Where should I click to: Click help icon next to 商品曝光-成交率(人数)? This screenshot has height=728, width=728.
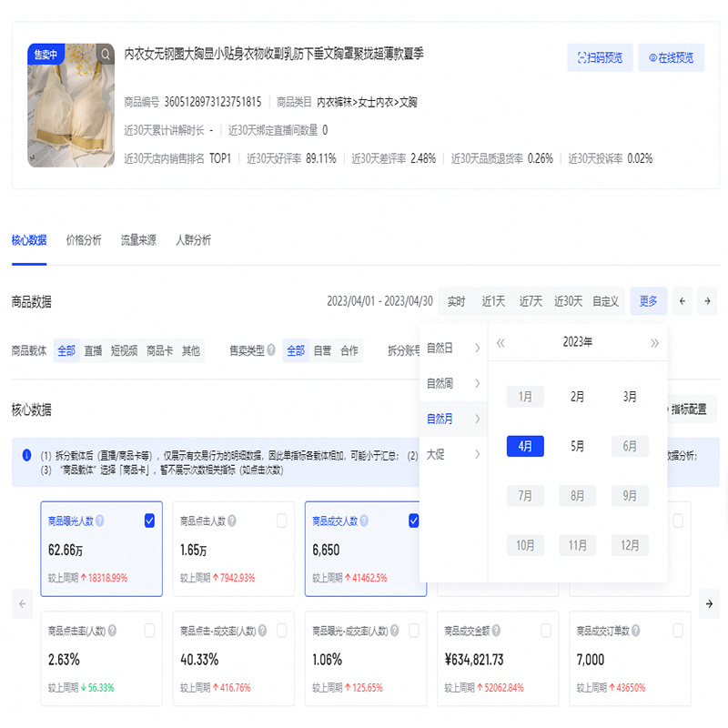[394, 631]
